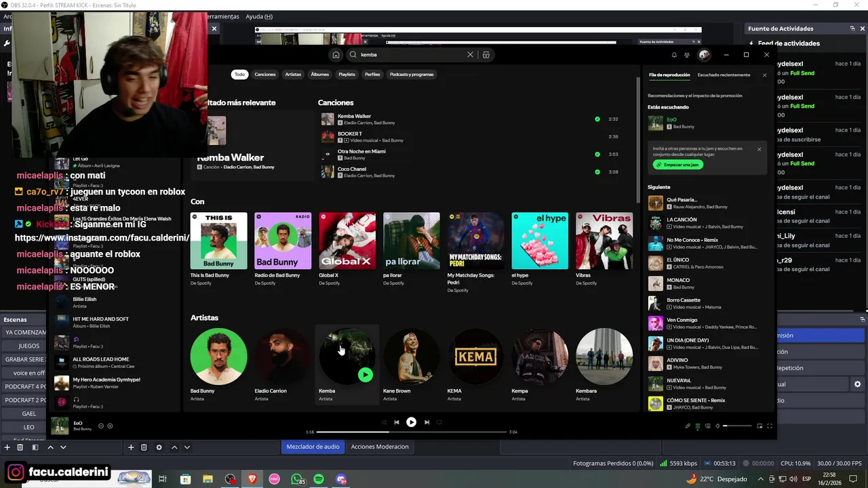This screenshot has width=868, height=488.
Task: Play the current Spotify song
Action: [x=411, y=422]
